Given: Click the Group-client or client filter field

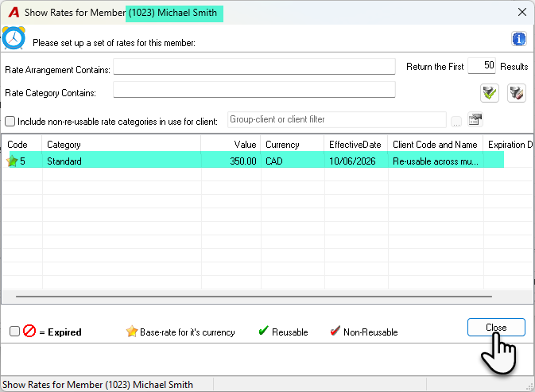Looking at the screenshot, I should click(337, 120).
